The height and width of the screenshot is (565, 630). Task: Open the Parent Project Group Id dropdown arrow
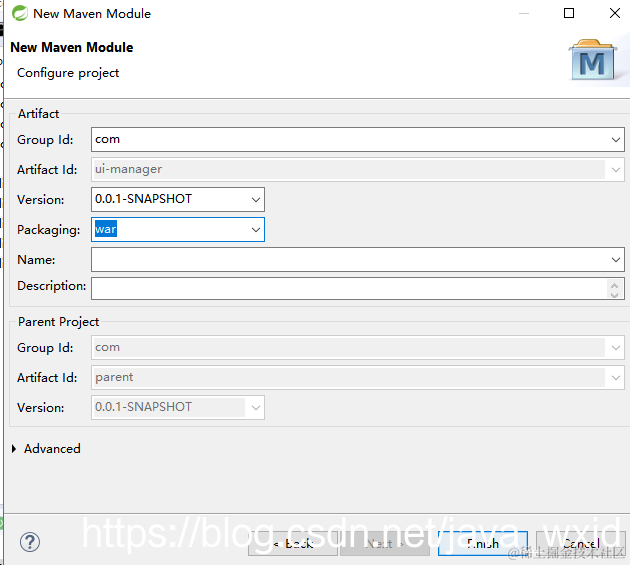(616, 347)
